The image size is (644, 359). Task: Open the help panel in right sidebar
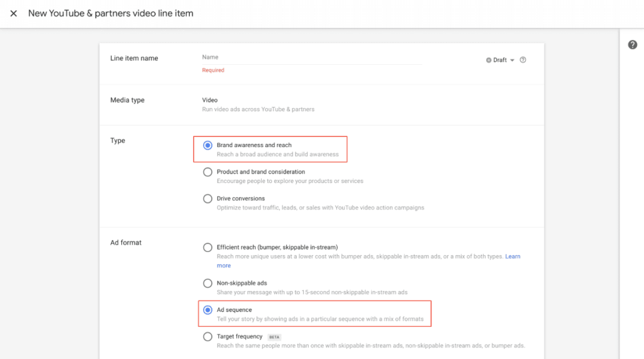point(633,45)
